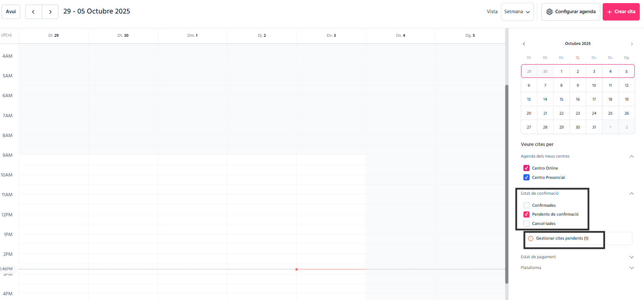Select the Dl. 29 column header
Screen dimensions: 644x300
coord(54,36)
